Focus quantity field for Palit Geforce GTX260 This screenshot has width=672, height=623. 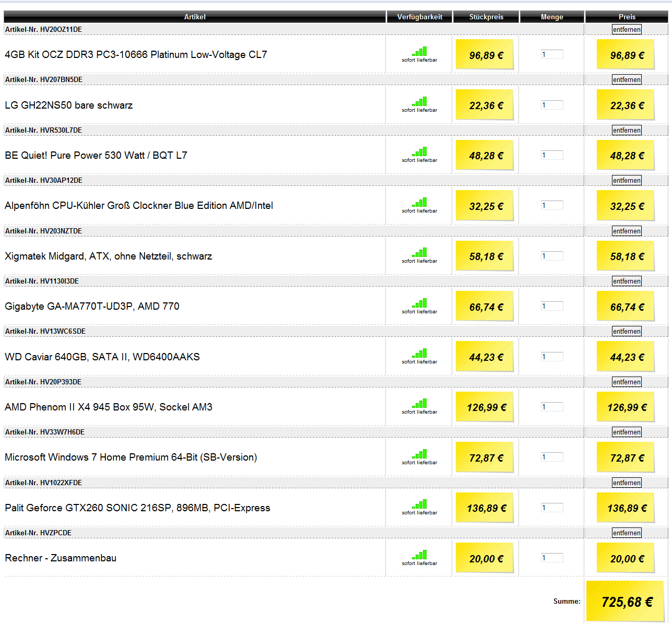552,508
